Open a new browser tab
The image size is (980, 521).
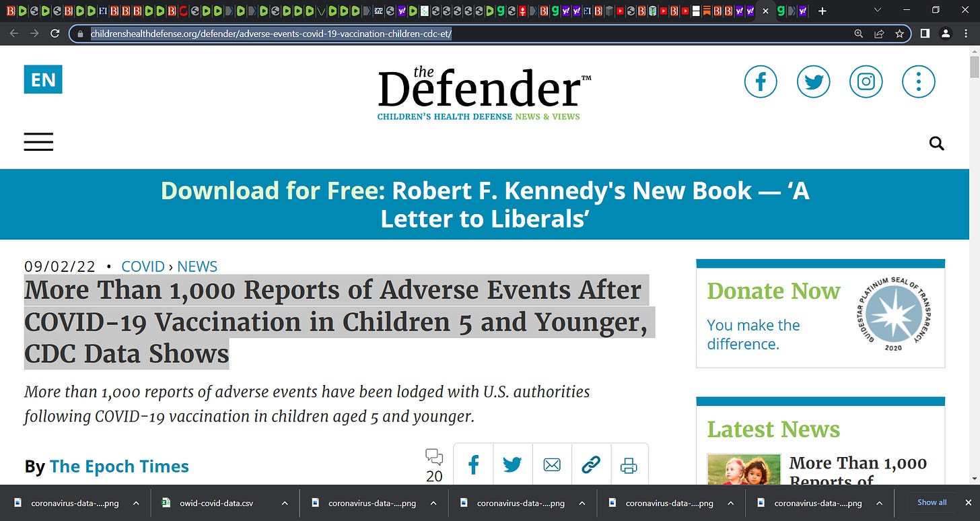(x=822, y=11)
